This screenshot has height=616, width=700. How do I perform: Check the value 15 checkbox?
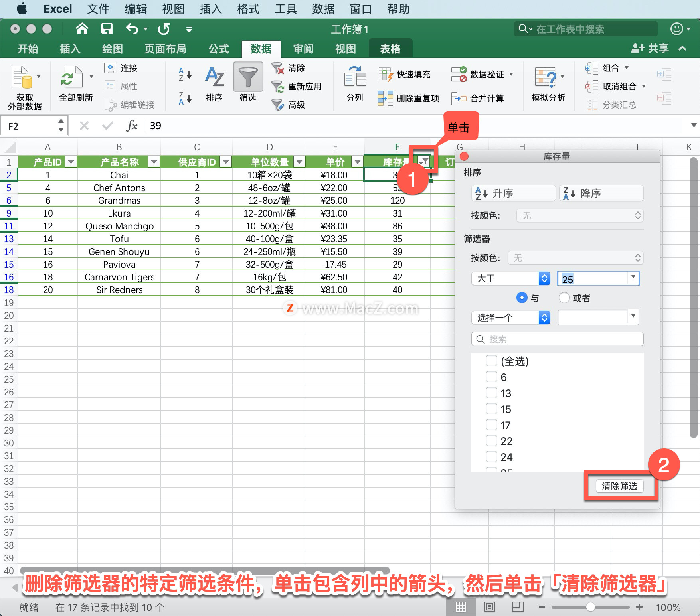pos(492,409)
